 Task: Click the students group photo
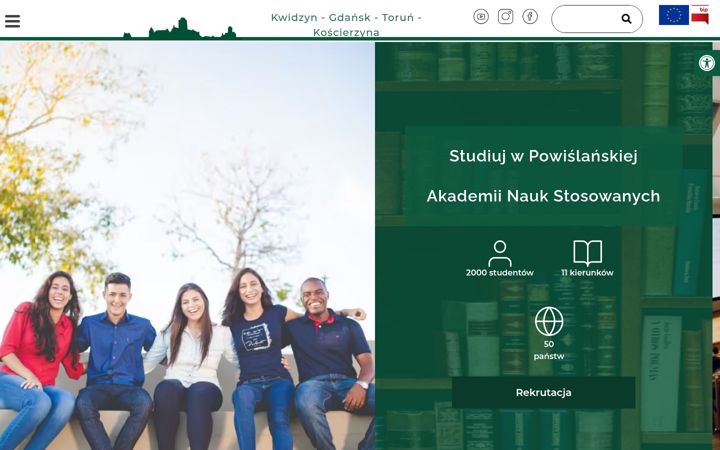pyautogui.click(x=187, y=246)
